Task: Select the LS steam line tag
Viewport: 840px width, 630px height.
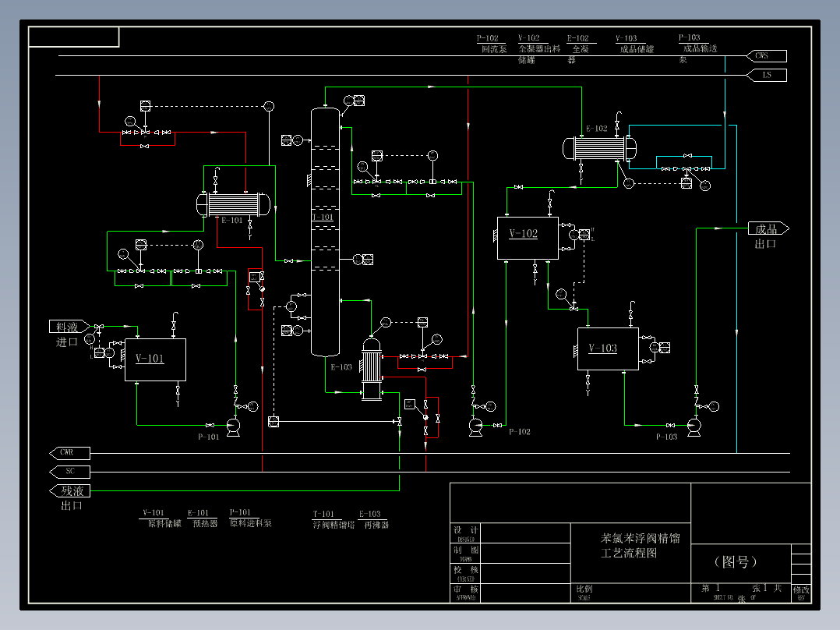Action: [x=767, y=75]
